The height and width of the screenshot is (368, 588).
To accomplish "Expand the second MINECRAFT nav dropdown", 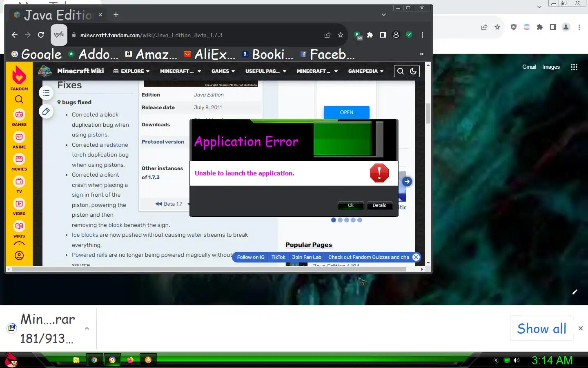I will coord(317,71).
